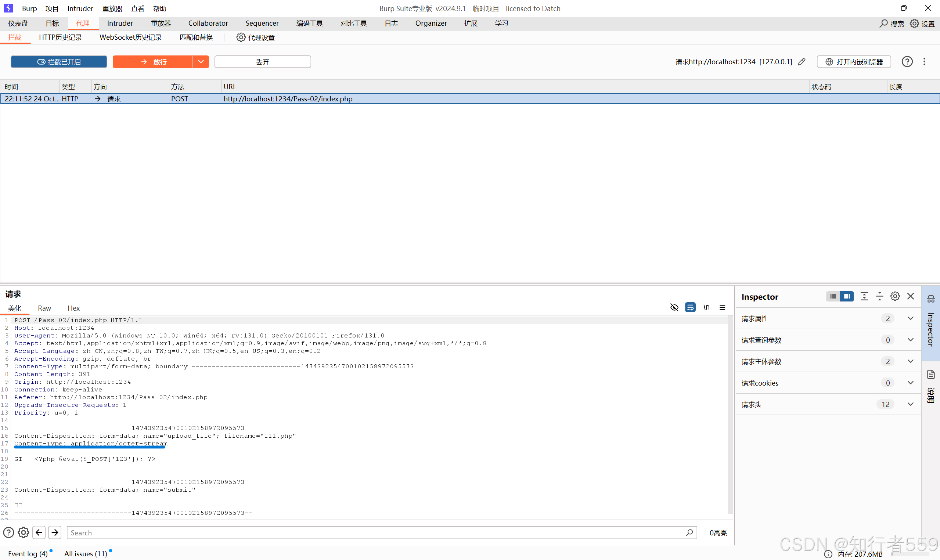940x560 pixels.
Task: Open the Inspector settings gear icon
Action: [895, 296]
